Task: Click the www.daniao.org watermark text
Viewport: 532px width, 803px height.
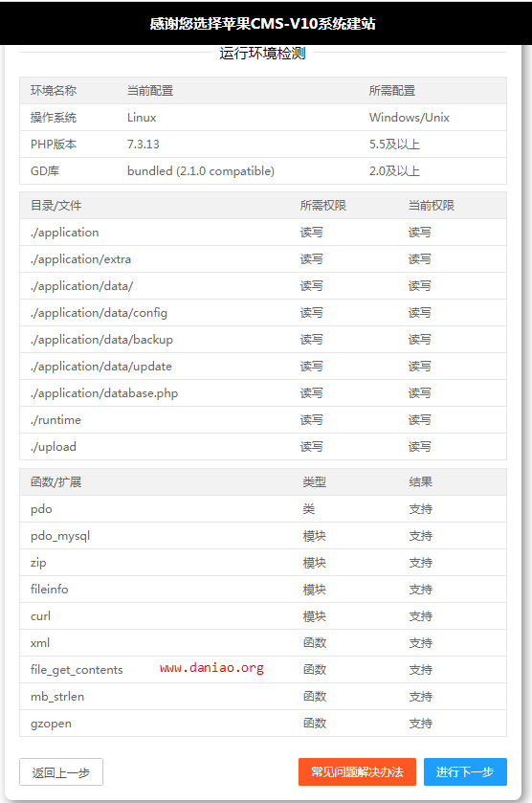Action: (211, 668)
